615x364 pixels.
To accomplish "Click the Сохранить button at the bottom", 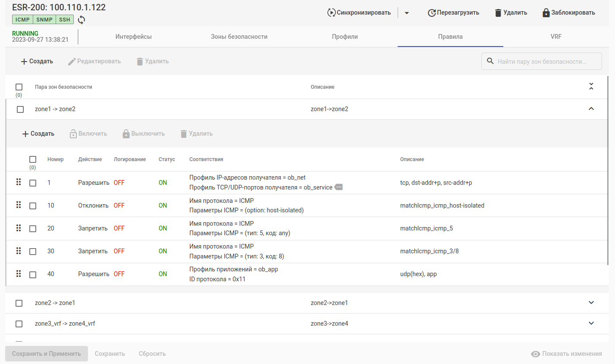I will click(x=110, y=354).
